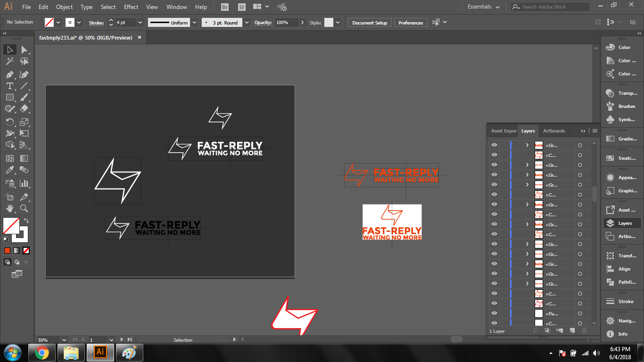Select the Scale tool
Screen dimensions: 644x362
25,122
